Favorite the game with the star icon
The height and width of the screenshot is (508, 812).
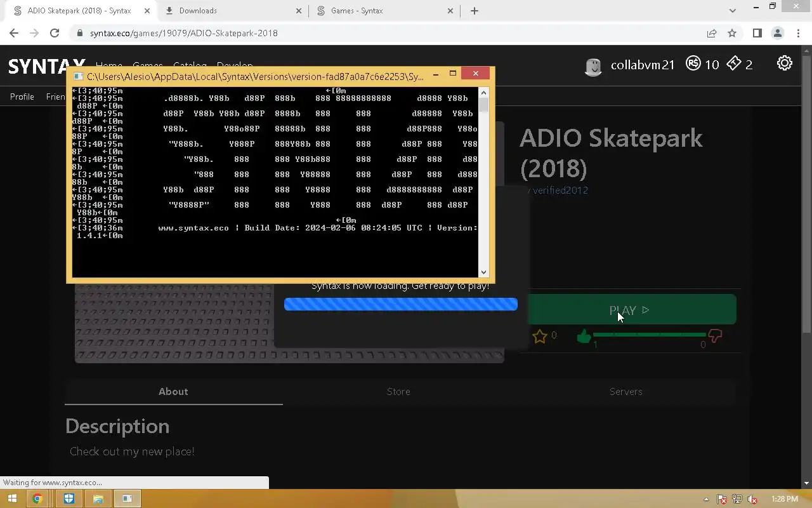pyautogui.click(x=540, y=337)
